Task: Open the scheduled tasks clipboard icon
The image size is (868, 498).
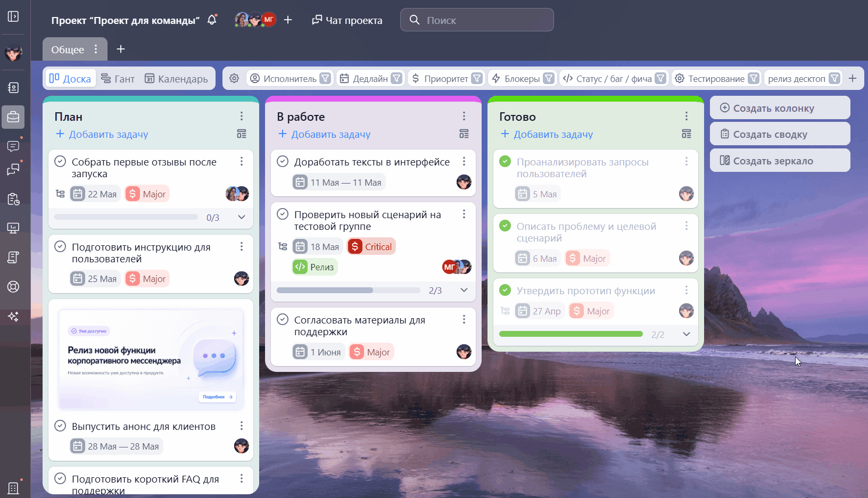Action: [13, 199]
